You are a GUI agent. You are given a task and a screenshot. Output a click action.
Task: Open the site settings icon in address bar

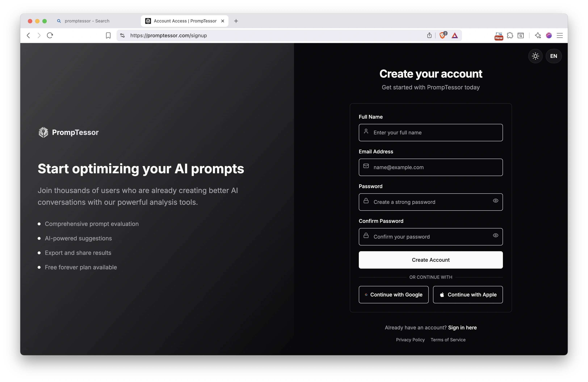tap(122, 35)
